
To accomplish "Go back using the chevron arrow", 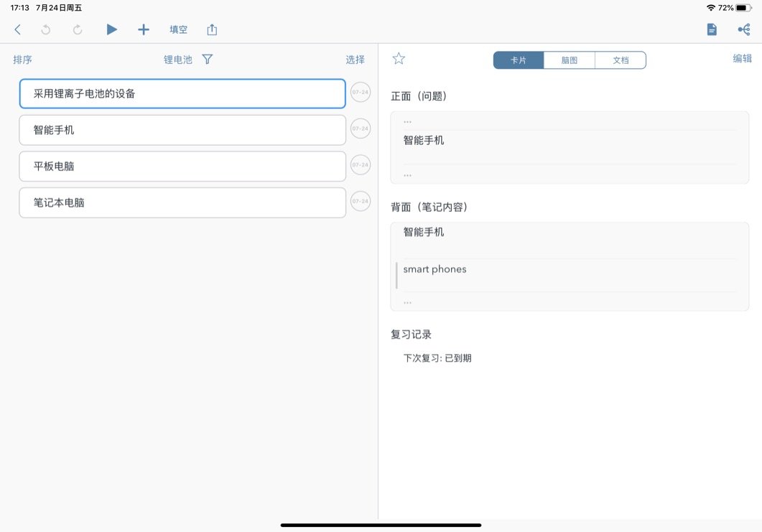I will 17,29.
